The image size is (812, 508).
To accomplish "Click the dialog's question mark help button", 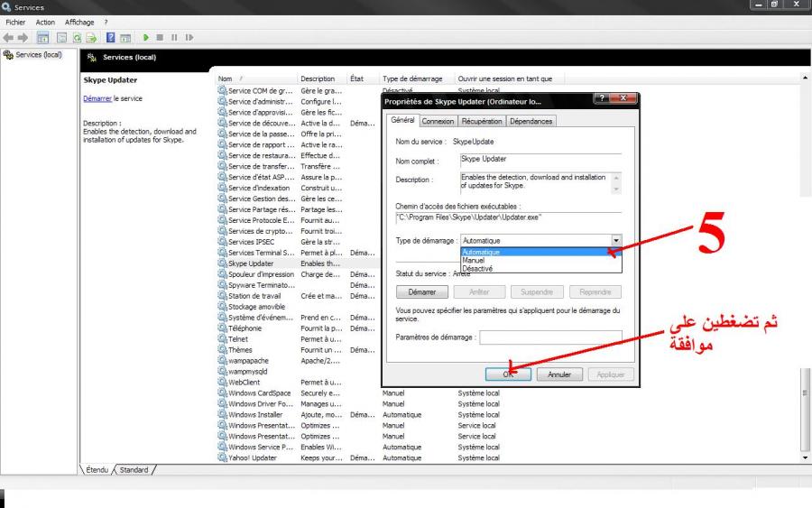I will click(600, 99).
